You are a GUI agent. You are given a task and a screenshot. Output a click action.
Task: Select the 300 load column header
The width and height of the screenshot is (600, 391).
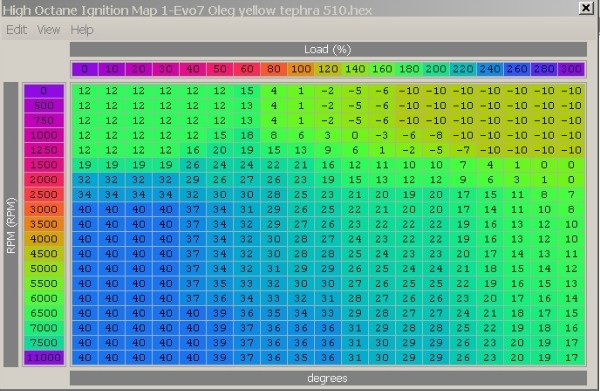pyautogui.click(x=571, y=69)
